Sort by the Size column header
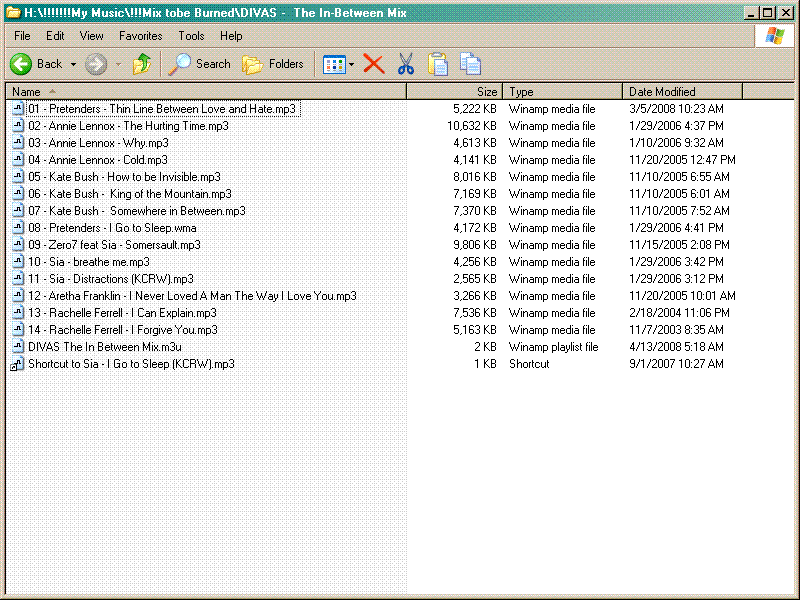Viewport: 800px width, 600px height. coord(454,92)
